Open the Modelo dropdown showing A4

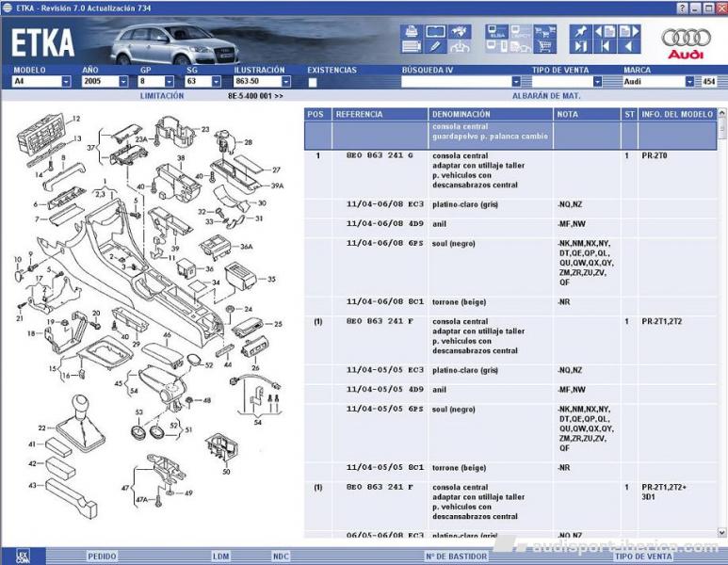point(66,81)
